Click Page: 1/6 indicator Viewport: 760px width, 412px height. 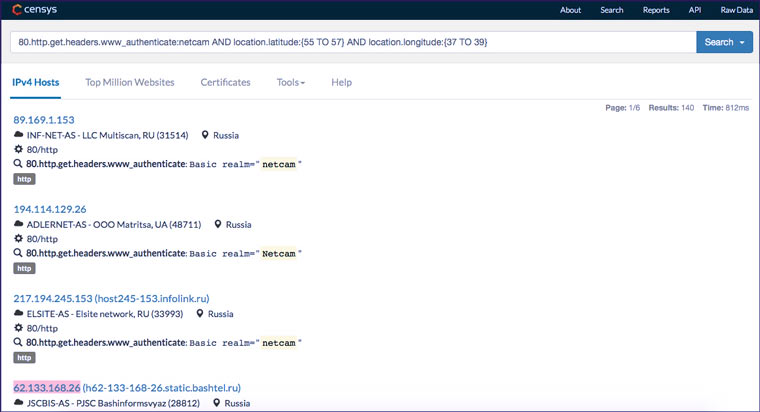pyautogui.click(x=622, y=108)
